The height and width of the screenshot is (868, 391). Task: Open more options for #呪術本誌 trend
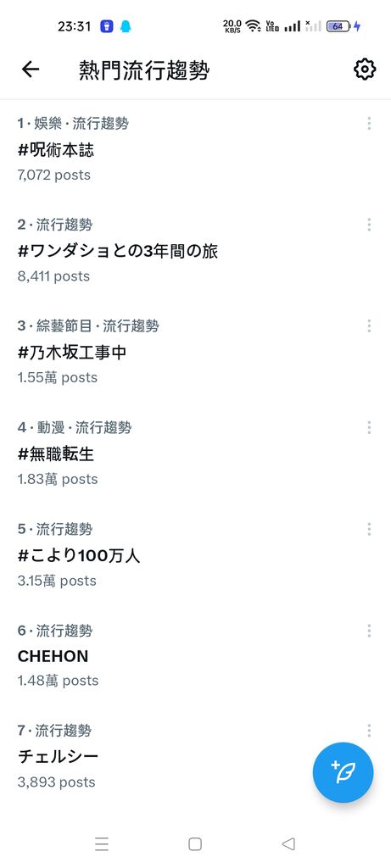(x=369, y=124)
